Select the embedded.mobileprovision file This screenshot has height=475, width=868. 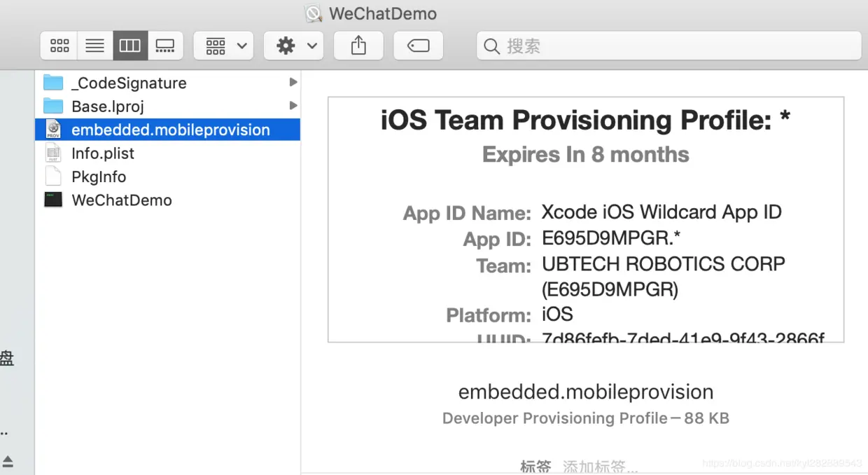click(170, 130)
